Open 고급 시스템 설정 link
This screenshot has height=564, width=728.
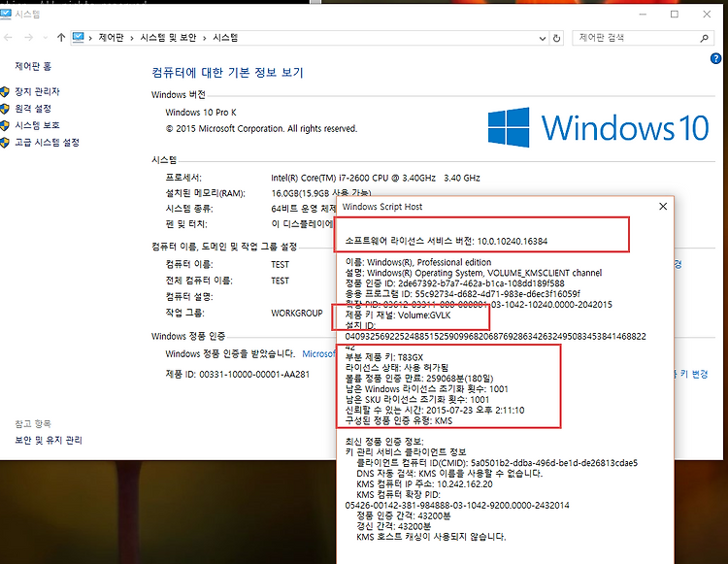click(47, 142)
